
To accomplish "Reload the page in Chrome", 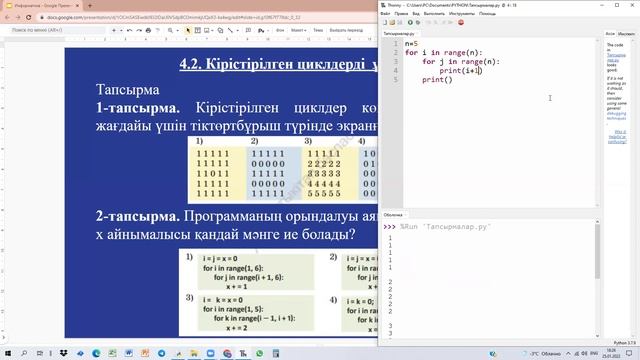I will click(x=29, y=18).
